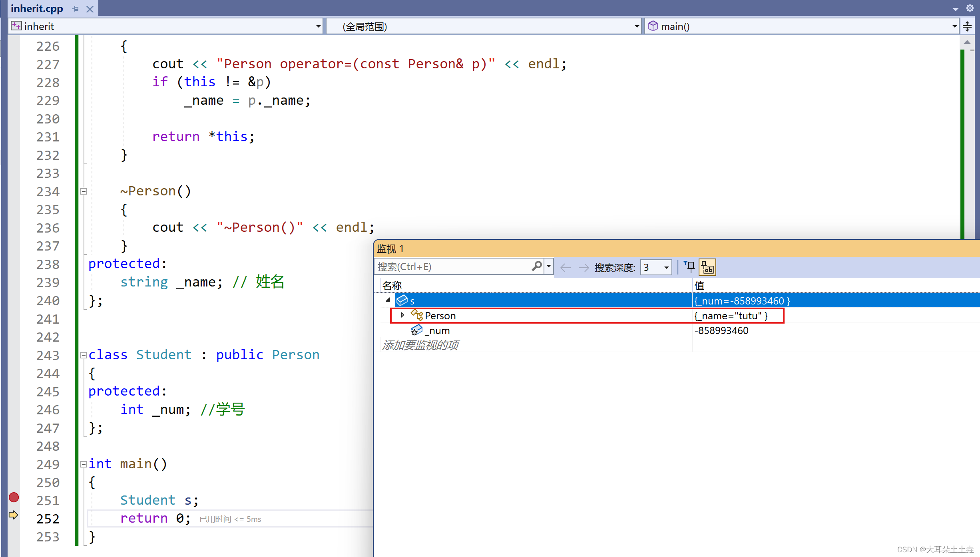This screenshot has height=557, width=980.
Task: Remove the breakpoint on line 251
Action: pyautogui.click(x=14, y=497)
